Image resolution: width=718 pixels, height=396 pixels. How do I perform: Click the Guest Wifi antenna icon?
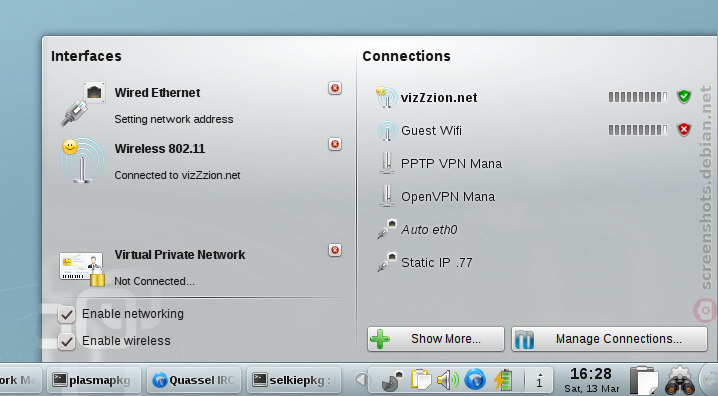(387, 130)
